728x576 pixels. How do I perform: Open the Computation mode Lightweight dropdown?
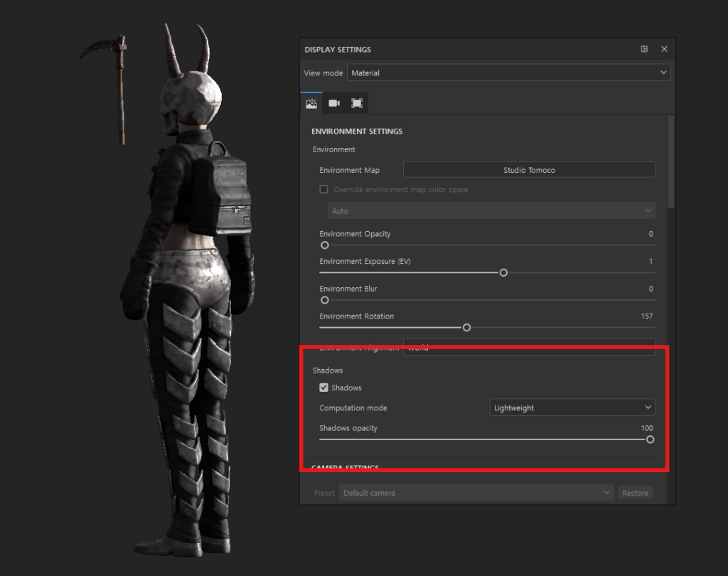click(572, 407)
